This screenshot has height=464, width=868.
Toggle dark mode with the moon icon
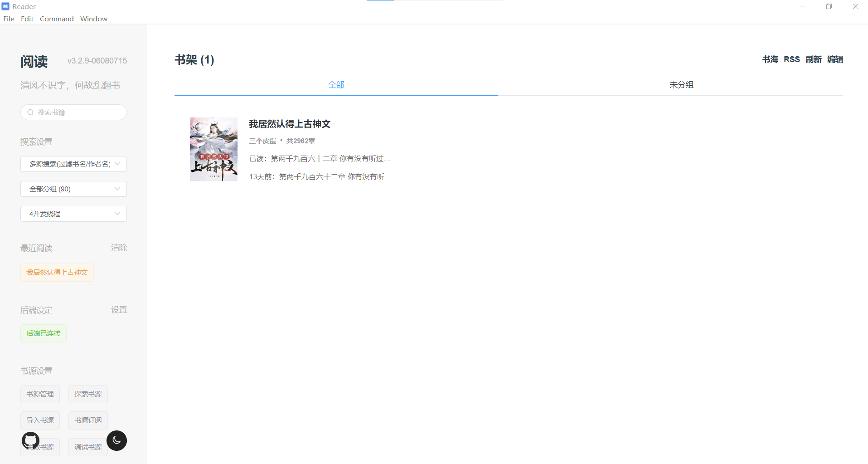coord(116,440)
